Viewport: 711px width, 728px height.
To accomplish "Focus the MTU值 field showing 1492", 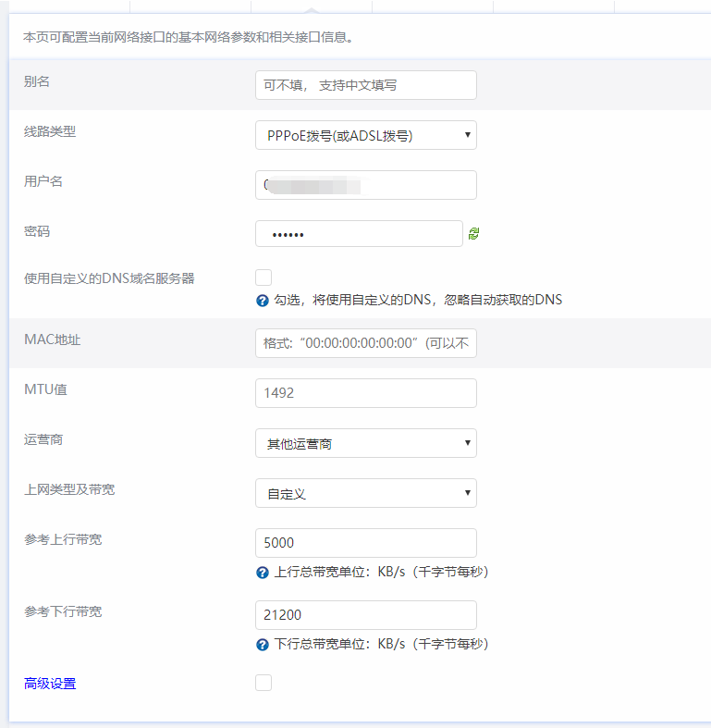I will click(x=365, y=393).
